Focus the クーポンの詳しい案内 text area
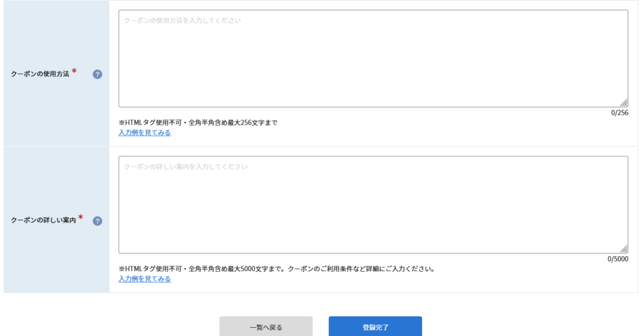 (x=374, y=204)
